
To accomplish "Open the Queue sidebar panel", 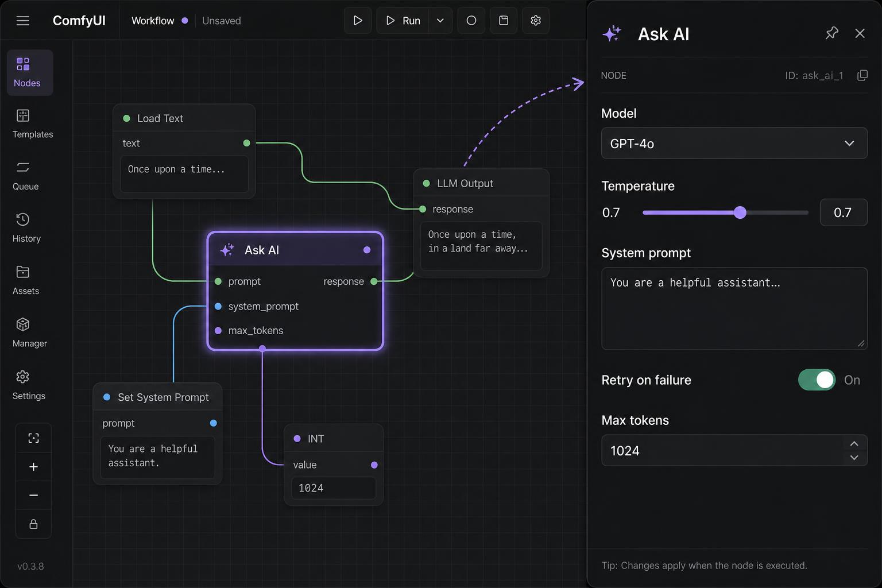I will [x=26, y=176].
